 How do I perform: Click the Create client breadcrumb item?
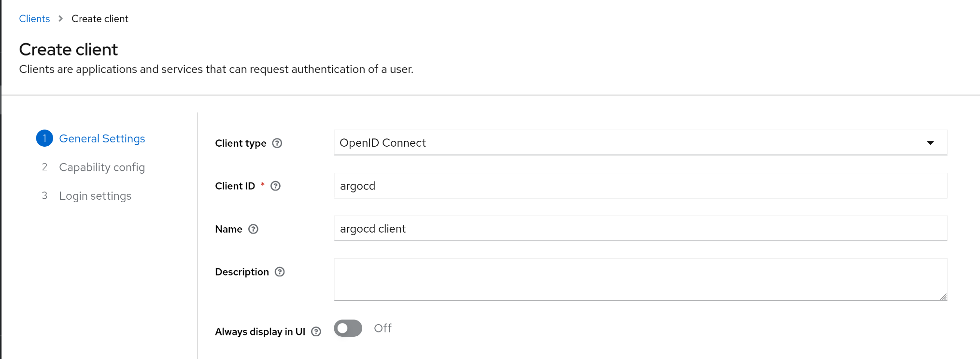(x=100, y=19)
